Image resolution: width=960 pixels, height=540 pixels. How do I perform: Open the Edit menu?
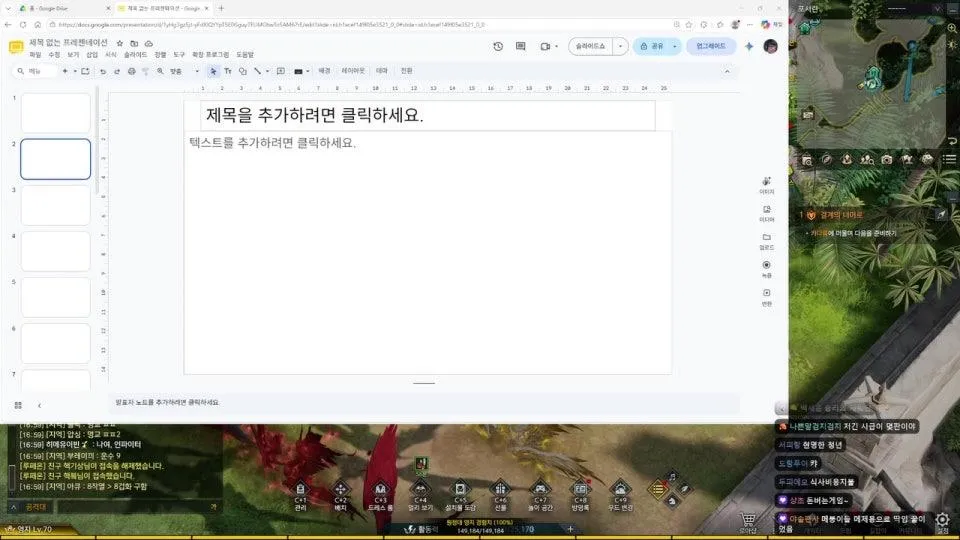[54, 55]
